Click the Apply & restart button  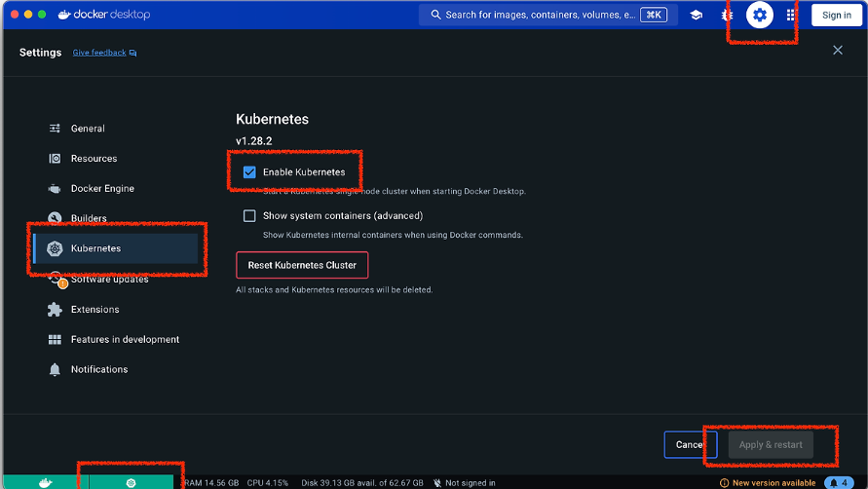tap(771, 445)
